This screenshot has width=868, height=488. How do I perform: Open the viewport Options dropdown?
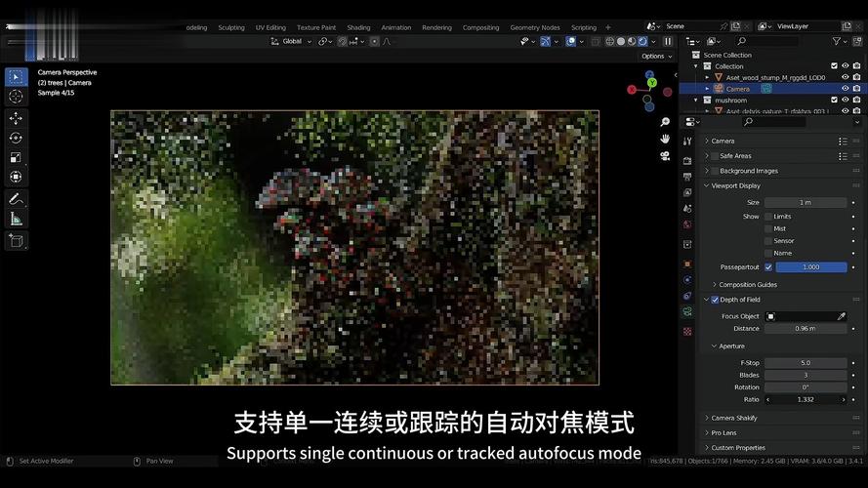pos(656,57)
